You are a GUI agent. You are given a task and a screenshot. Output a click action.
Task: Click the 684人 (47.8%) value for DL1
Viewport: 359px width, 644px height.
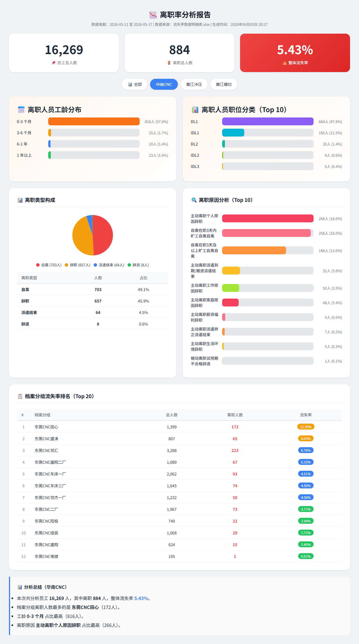click(x=330, y=122)
